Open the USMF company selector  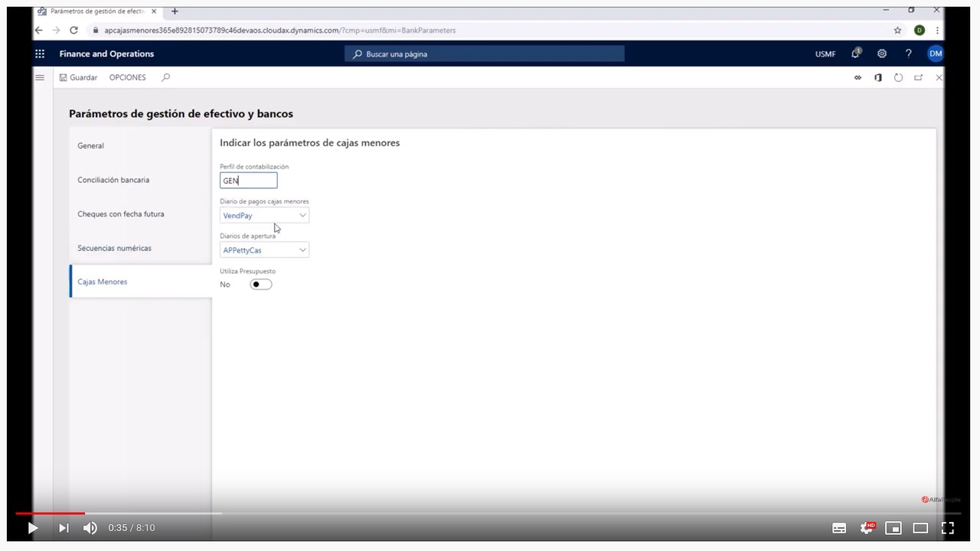coord(825,54)
